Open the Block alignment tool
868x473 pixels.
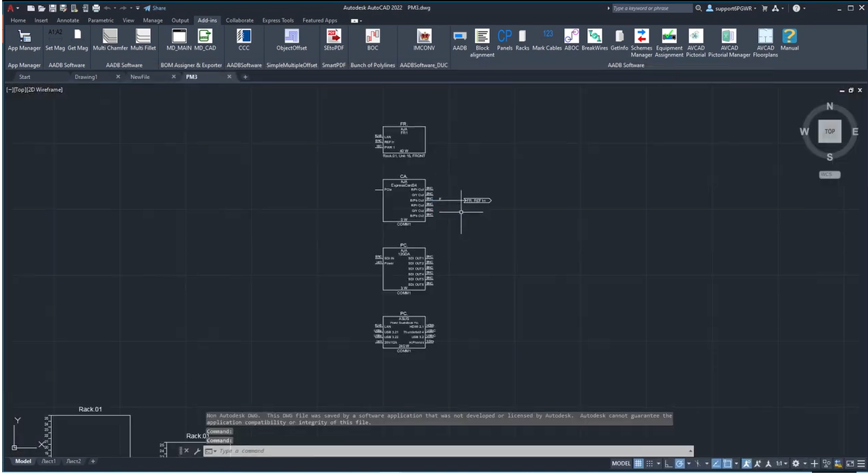(482, 37)
